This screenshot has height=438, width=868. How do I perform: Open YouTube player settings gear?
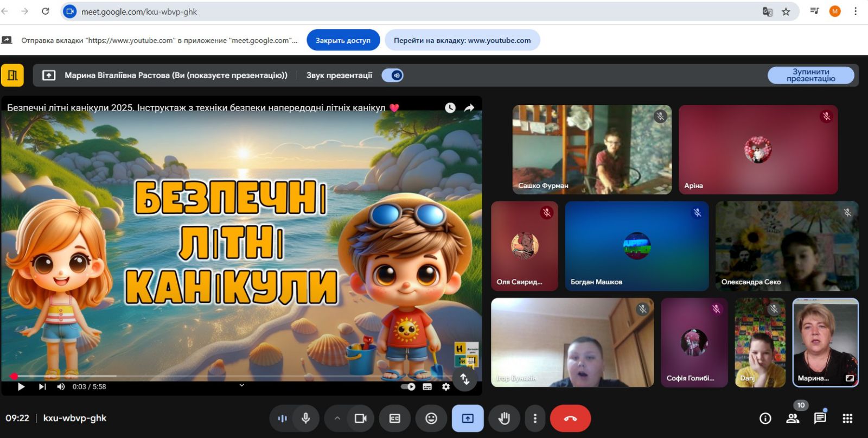pos(445,387)
